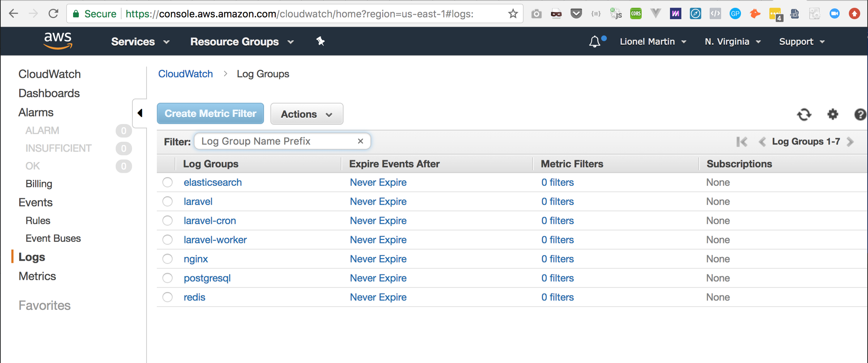Select the nginx log group radio button
This screenshot has height=363, width=868.
(167, 259)
